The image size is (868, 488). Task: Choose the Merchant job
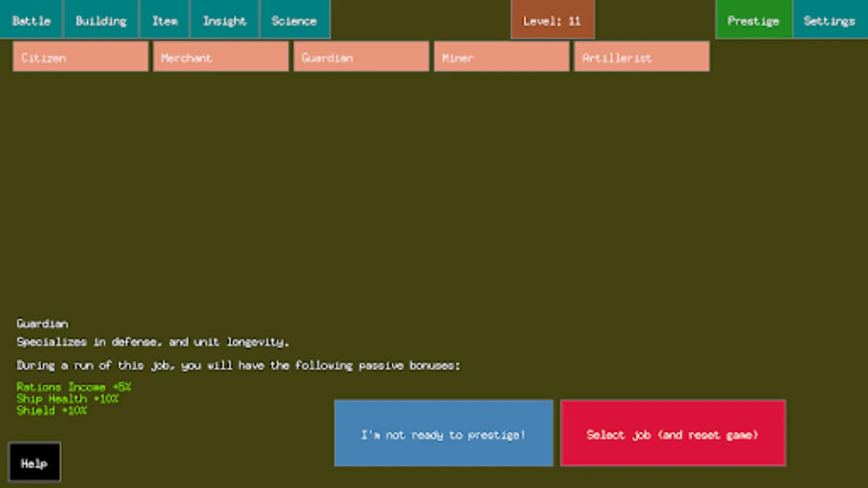pos(221,56)
